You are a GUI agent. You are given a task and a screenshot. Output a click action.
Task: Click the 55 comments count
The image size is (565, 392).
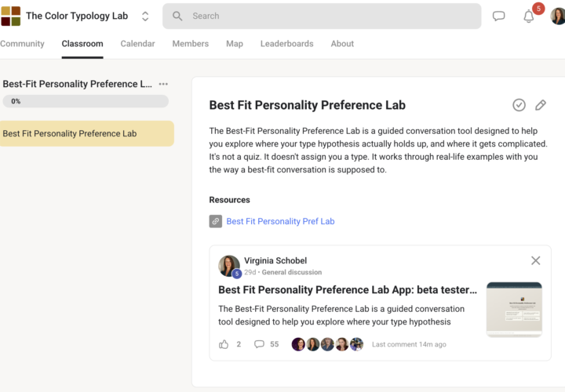275,344
